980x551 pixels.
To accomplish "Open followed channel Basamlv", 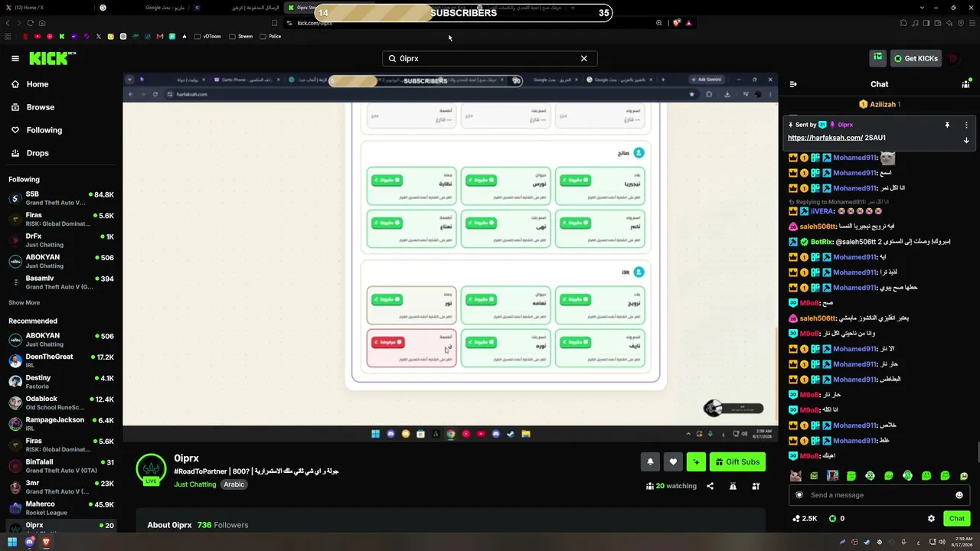I will click(x=61, y=282).
